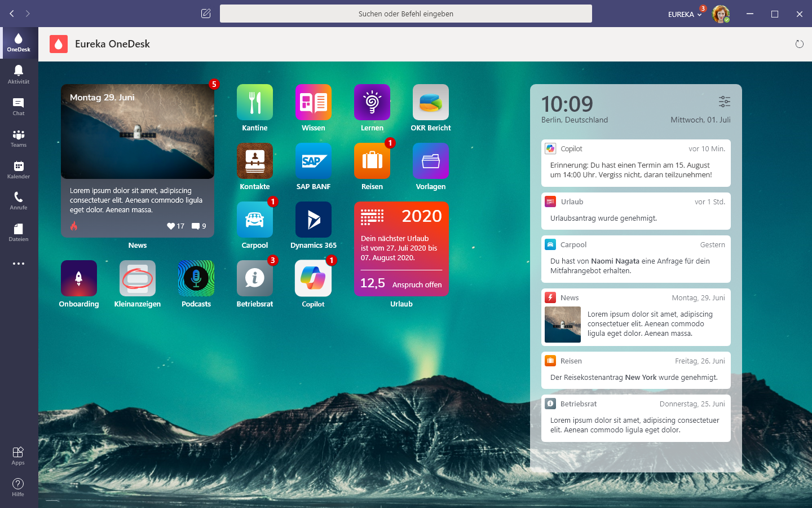Launch the Lernen lightbulb app
This screenshot has width=812, height=508.
click(x=372, y=102)
